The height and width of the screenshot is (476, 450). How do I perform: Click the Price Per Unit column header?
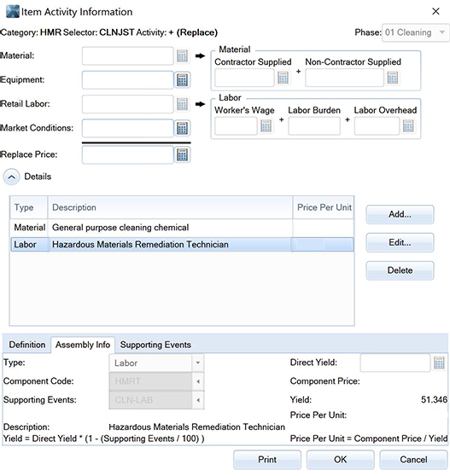coord(324,207)
